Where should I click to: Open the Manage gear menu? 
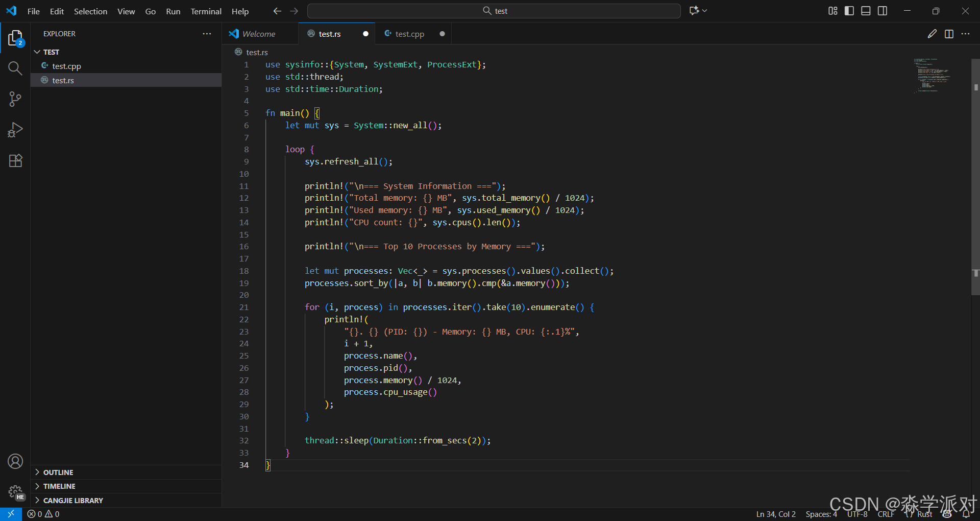[15, 492]
